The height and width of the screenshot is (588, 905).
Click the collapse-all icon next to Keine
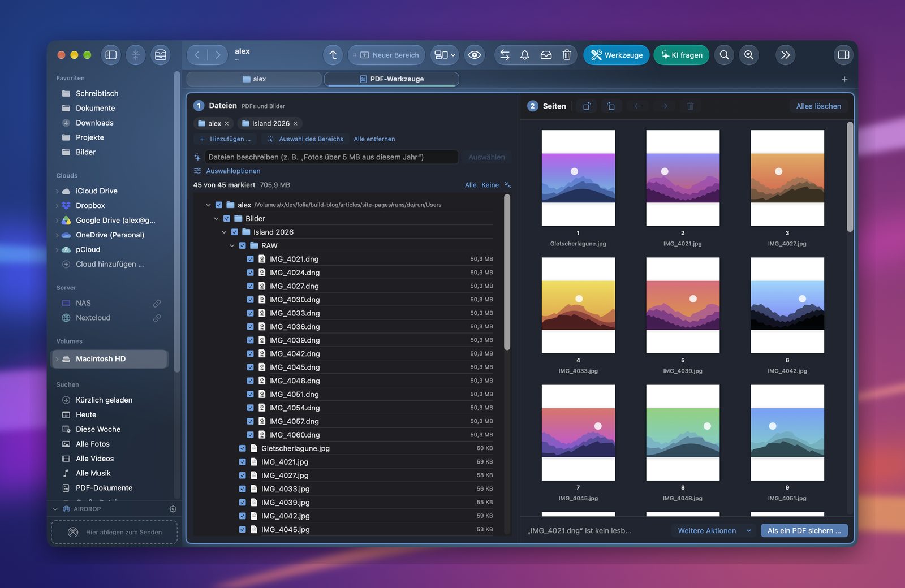pos(508,185)
